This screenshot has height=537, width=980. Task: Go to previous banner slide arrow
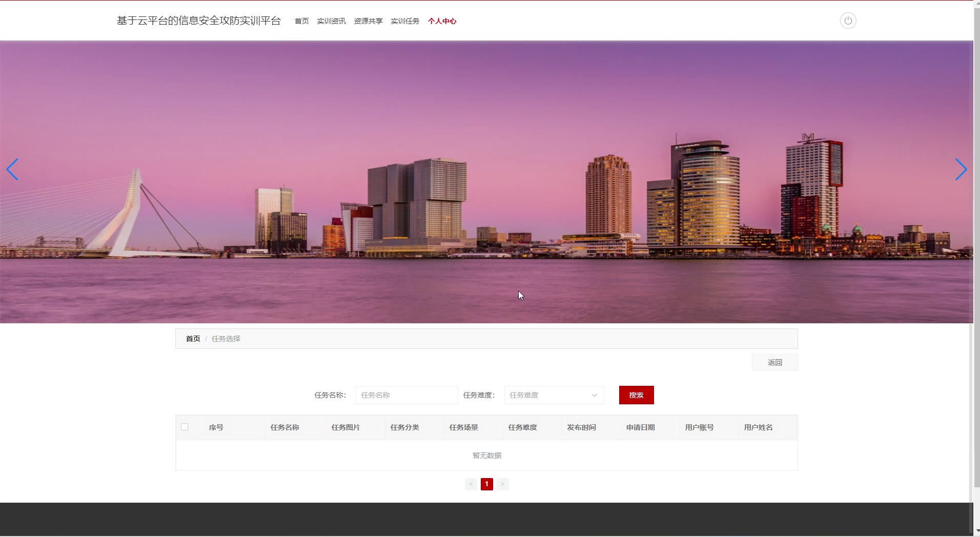click(x=12, y=169)
